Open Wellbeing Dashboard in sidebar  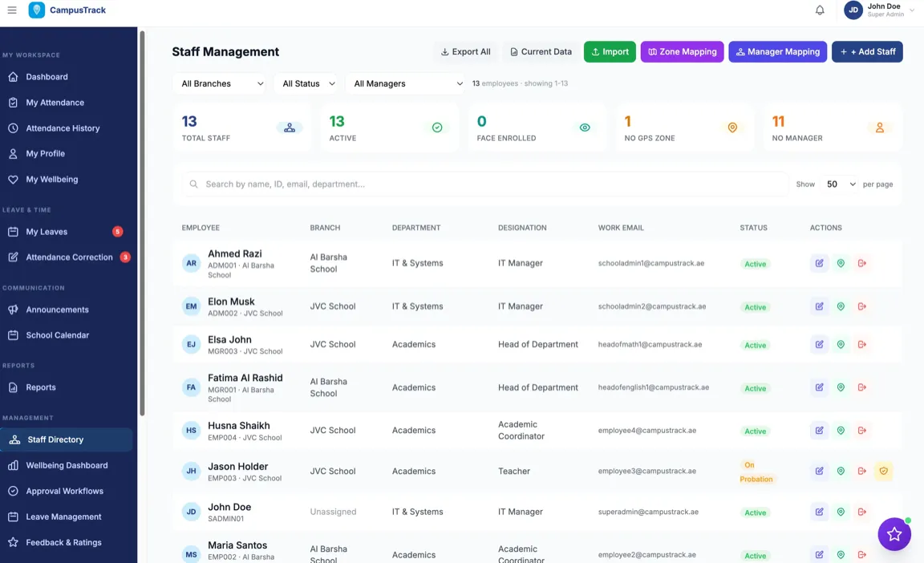(x=67, y=465)
